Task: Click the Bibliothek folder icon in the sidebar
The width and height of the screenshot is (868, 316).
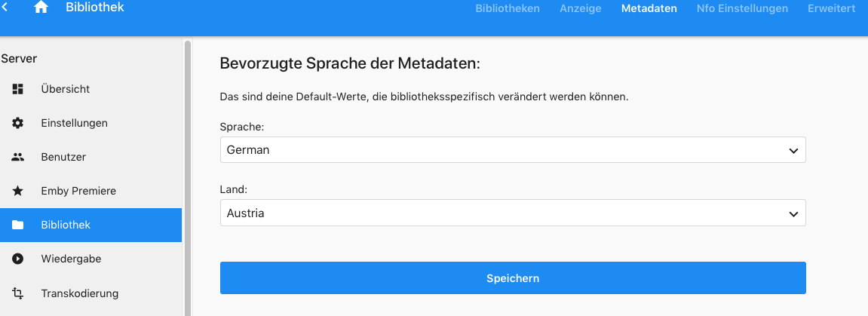Action: [x=17, y=225]
